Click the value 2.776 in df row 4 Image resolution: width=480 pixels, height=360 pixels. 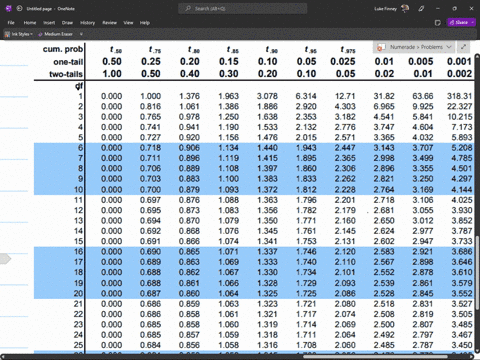pyautogui.click(x=345, y=127)
